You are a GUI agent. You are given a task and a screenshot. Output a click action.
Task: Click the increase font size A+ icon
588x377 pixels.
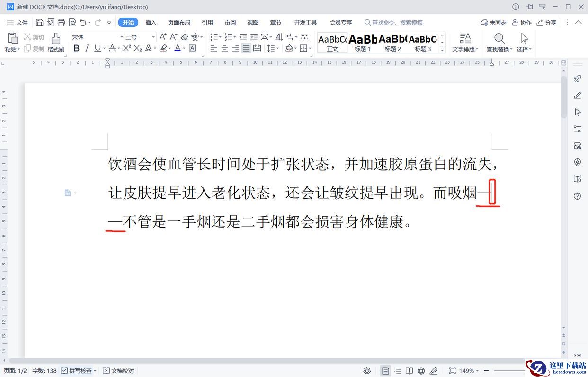click(x=162, y=37)
